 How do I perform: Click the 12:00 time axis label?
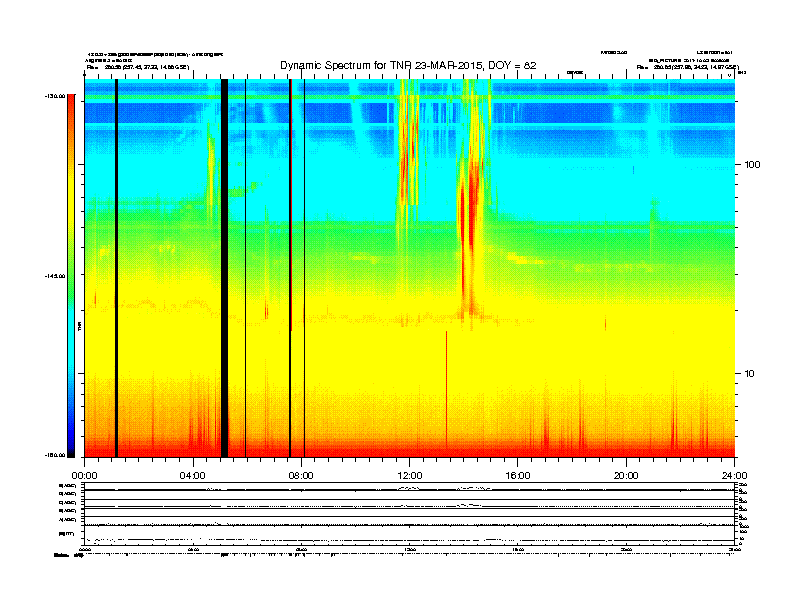point(410,476)
